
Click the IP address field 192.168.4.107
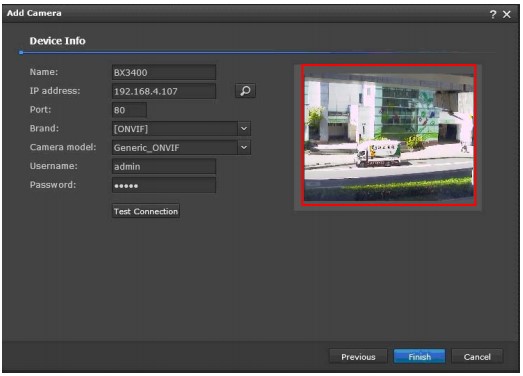(164, 91)
